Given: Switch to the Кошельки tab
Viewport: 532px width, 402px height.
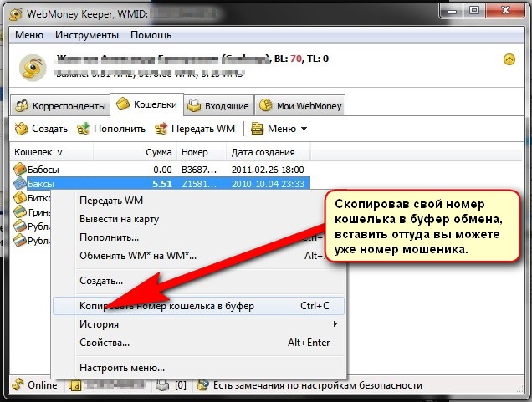Looking at the screenshot, I should [x=146, y=104].
